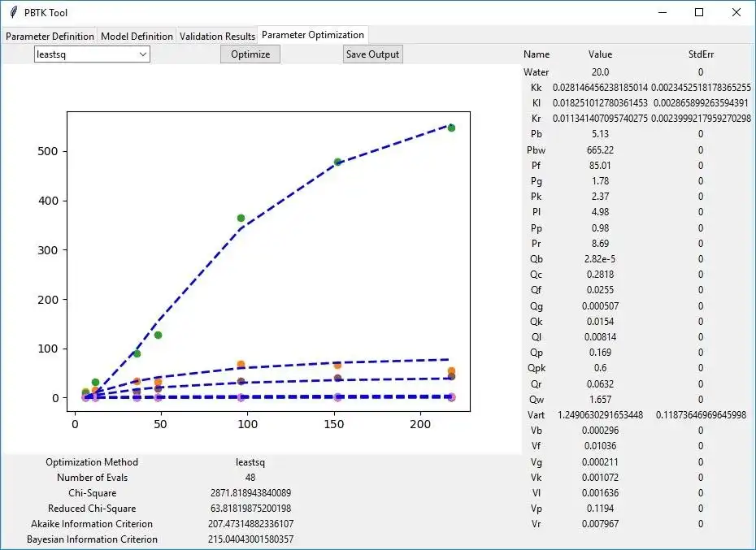The width and height of the screenshot is (756, 550).
Task: Click the Kk value 0.028146456238185014
Action: 600,88
